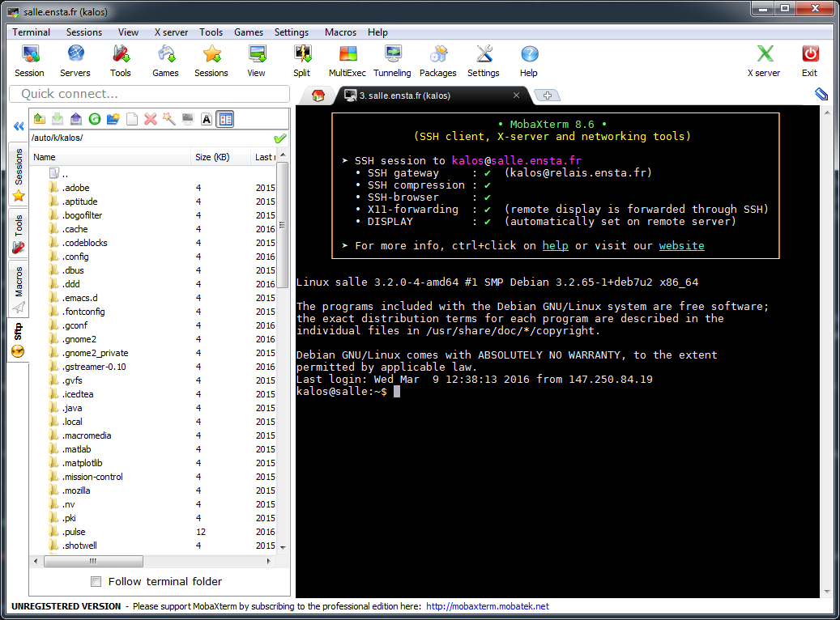This screenshot has width=840, height=620.
Task: Switch to the Macros side tab
Action: (x=19, y=289)
